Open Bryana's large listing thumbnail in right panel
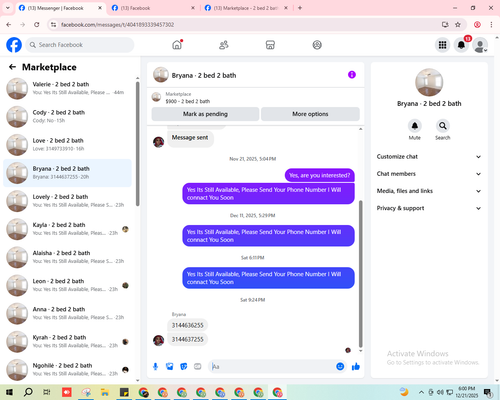This screenshot has height=400, width=500. pos(429,82)
